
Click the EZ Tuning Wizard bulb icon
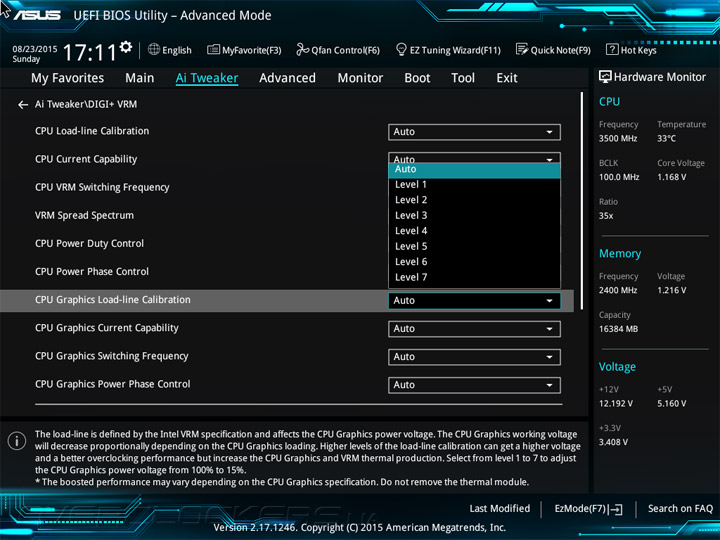pyautogui.click(x=401, y=50)
